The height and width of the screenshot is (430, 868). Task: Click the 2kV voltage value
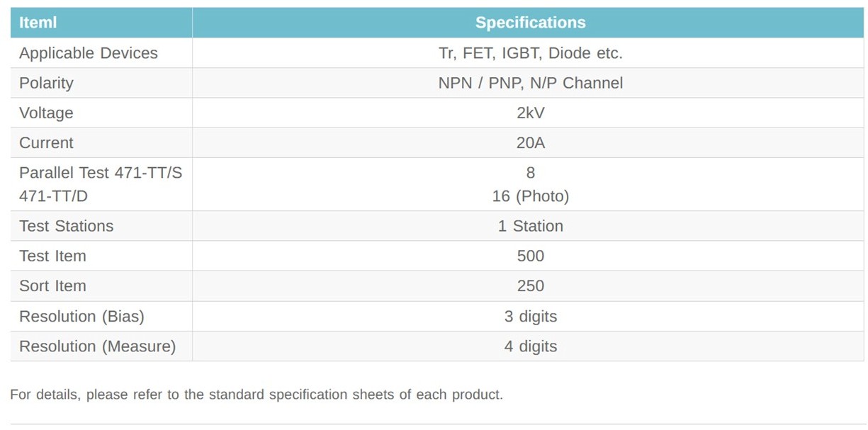pos(530,113)
